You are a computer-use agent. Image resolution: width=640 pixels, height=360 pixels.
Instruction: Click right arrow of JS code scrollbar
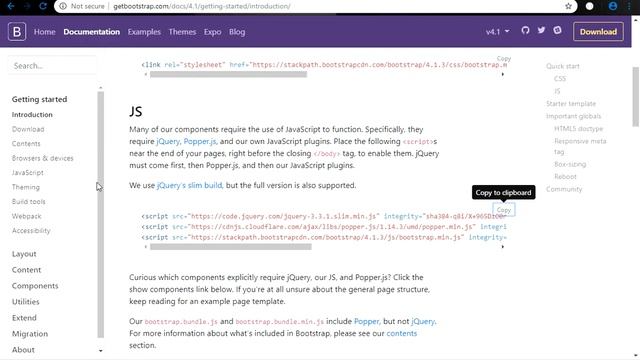[x=502, y=247]
